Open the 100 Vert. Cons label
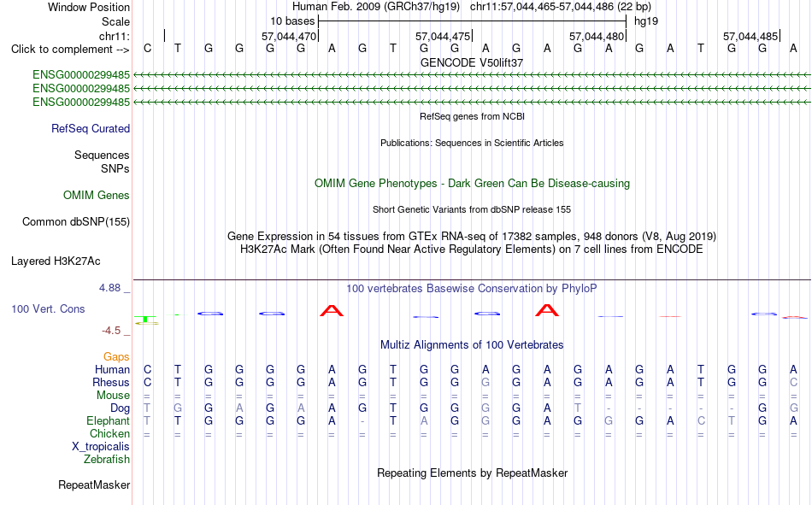Viewport: 812px width, 505px height. [x=48, y=308]
